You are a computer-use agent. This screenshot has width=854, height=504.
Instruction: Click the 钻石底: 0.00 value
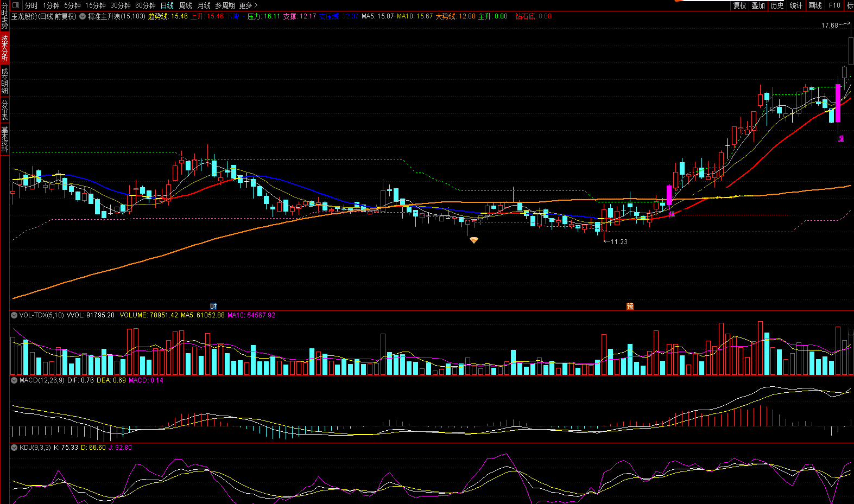click(x=534, y=16)
